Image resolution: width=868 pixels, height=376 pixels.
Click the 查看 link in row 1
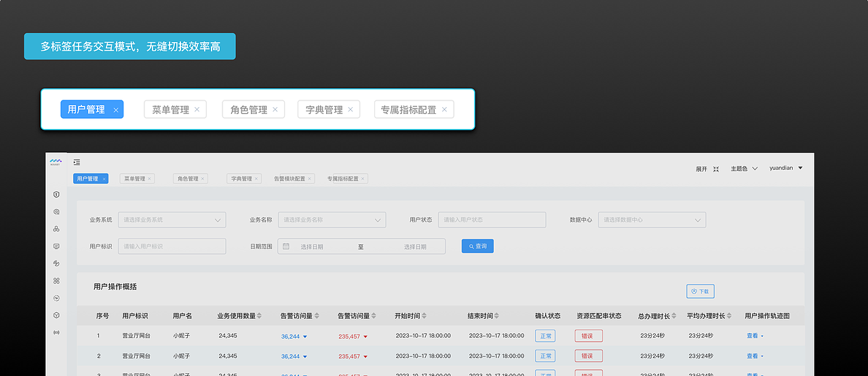(752, 336)
